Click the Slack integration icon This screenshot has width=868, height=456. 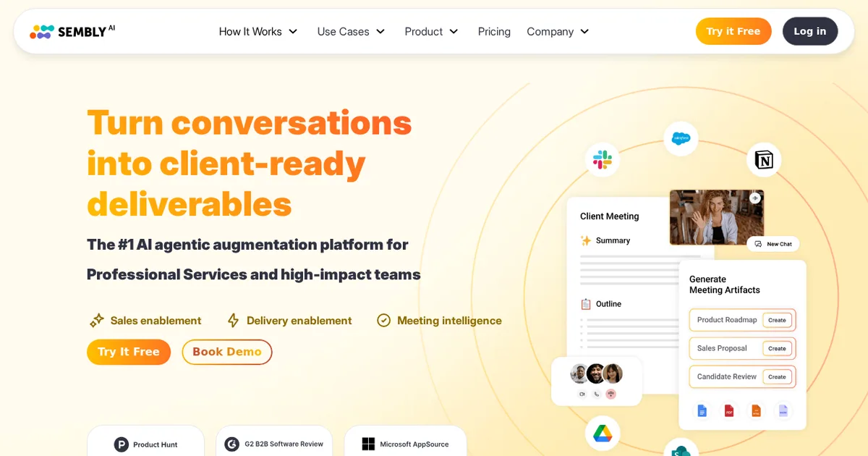(x=603, y=160)
